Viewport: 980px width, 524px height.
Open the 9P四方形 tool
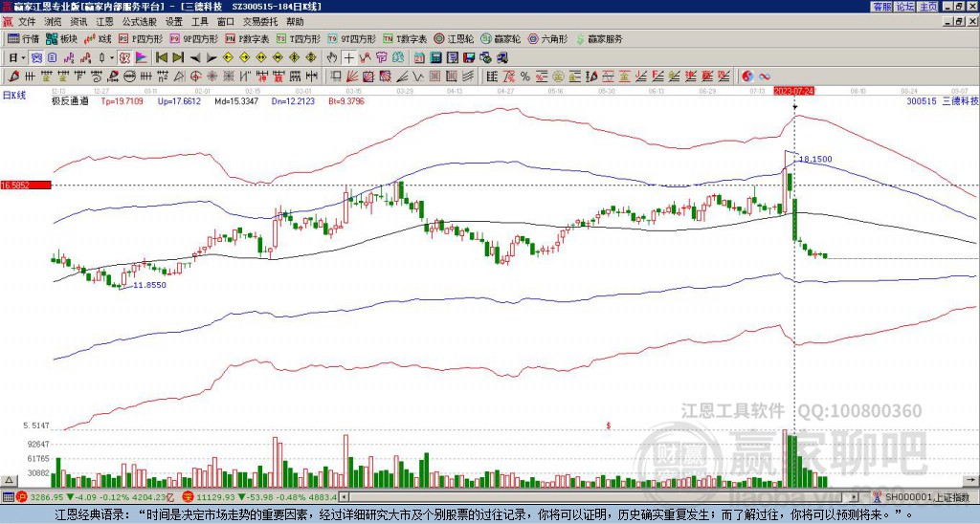click(x=194, y=38)
